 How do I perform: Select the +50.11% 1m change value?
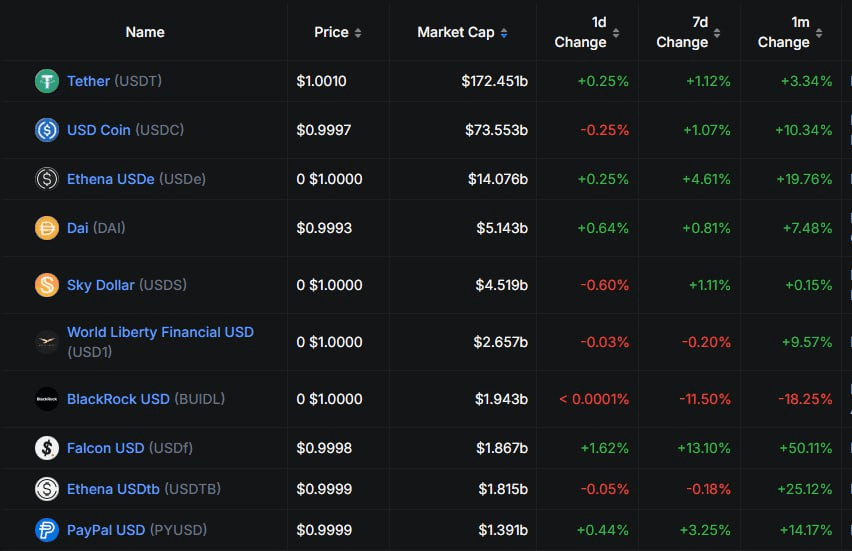[806, 448]
